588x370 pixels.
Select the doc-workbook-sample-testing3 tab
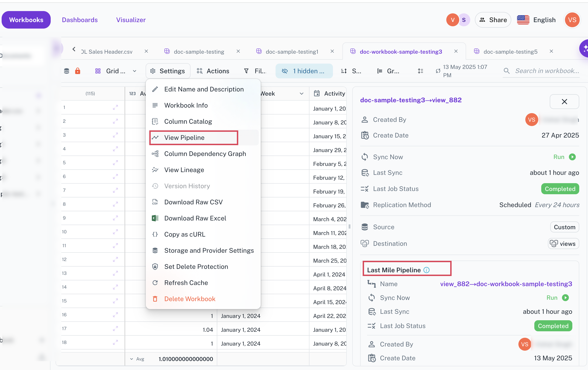[x=401, y=52]
